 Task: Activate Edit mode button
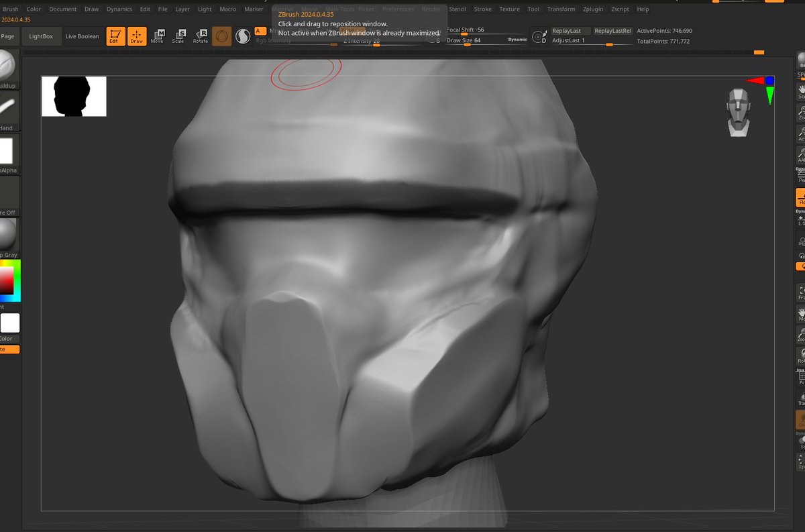click(115, 36)
